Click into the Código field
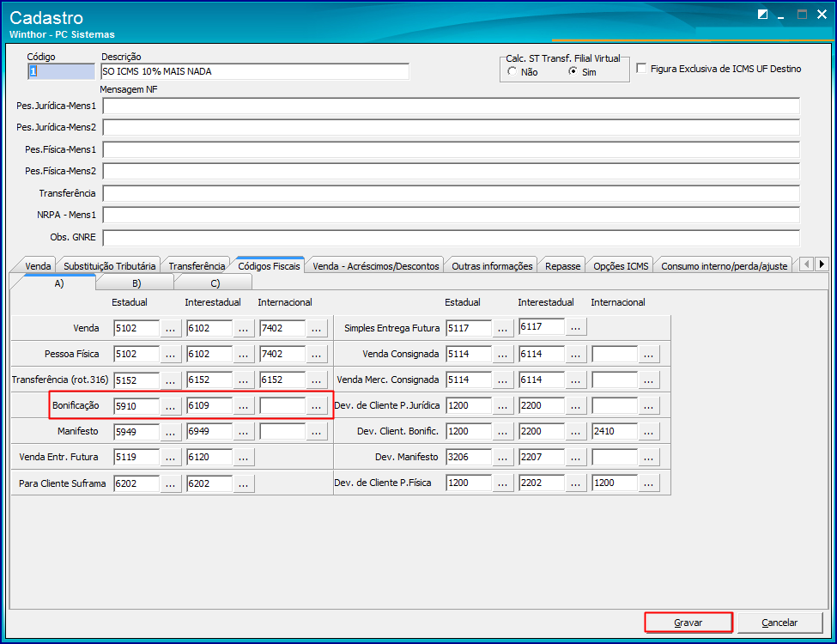 point(61,71)
